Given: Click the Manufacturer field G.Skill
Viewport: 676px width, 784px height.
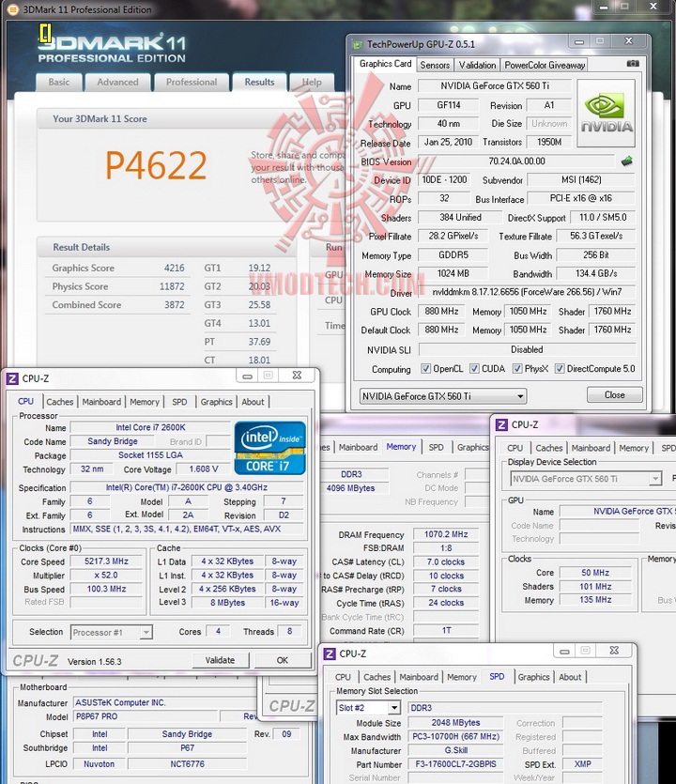Looking at the screenshot, I should click(455, 750).
